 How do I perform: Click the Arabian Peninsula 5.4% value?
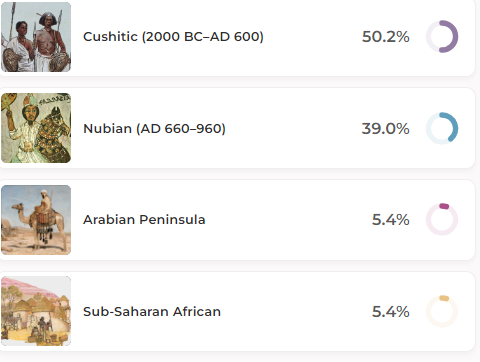(x=391, y=220)
